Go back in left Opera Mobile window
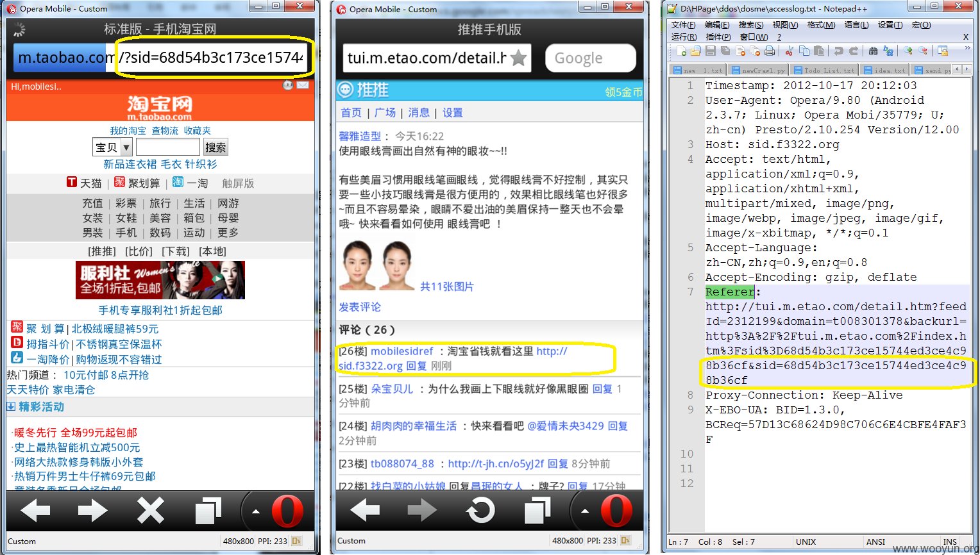The image size is (980, 555). (35, 511)
